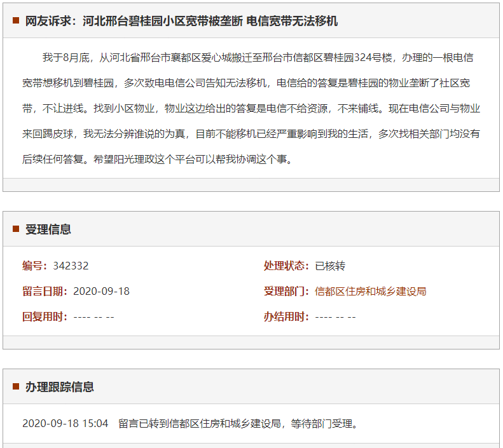The image size is (503, 448).
Task: Select the 办理跟踪信息 section heading
Action: (x=60, y=387)
